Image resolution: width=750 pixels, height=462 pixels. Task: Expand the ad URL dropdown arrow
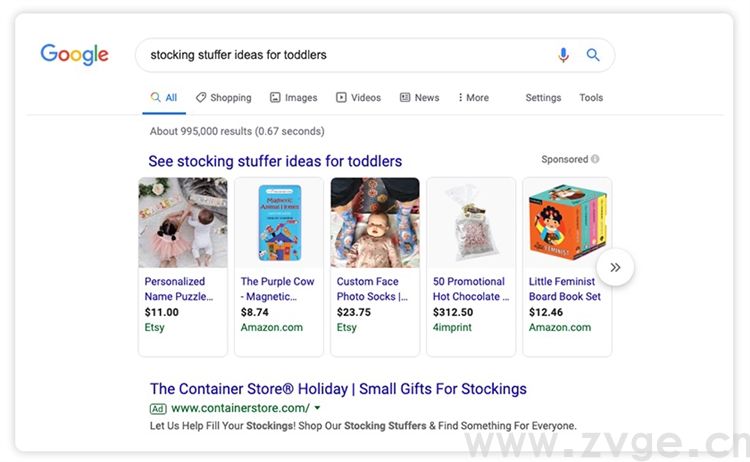[x=318, y=408]
